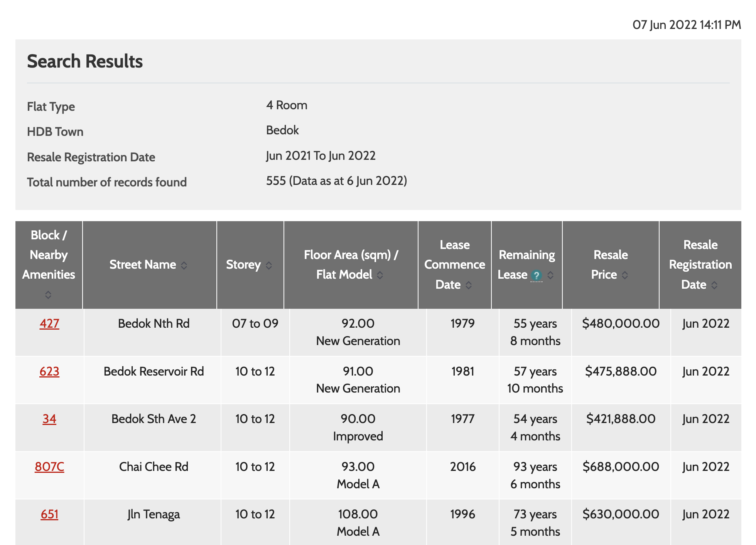
Task: Click price $480,000.00
Action: click(x=621, y=323)
